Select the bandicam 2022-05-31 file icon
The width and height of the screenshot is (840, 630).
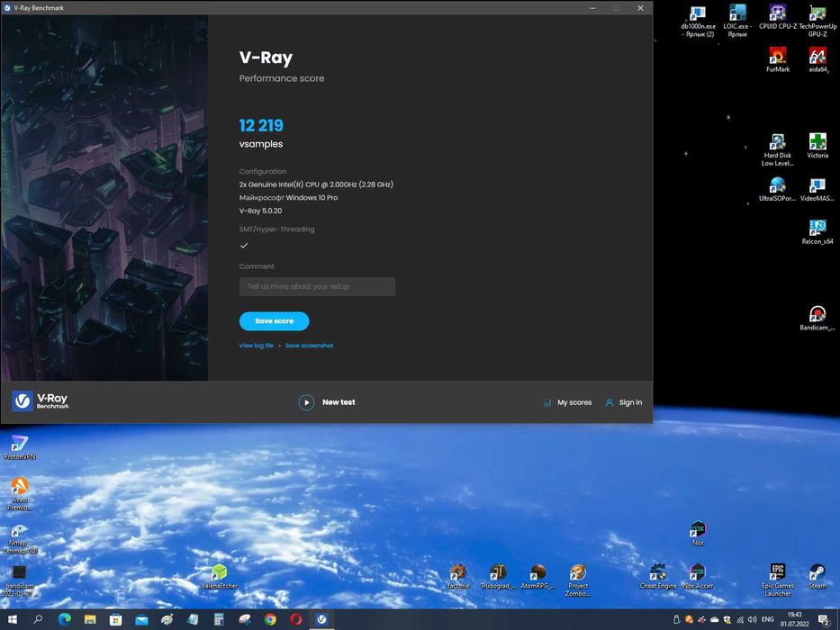(x=20, y=581)
